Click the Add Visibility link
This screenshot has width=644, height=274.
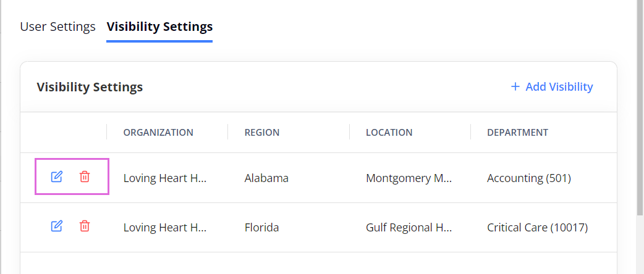(551, 86)
